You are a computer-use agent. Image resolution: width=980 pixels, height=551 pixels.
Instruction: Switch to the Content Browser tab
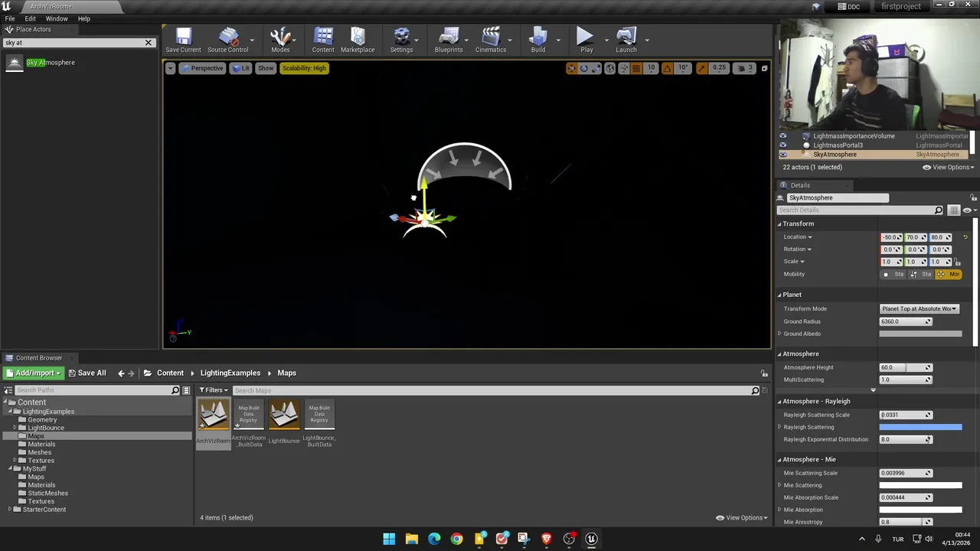tap(39, 357)
